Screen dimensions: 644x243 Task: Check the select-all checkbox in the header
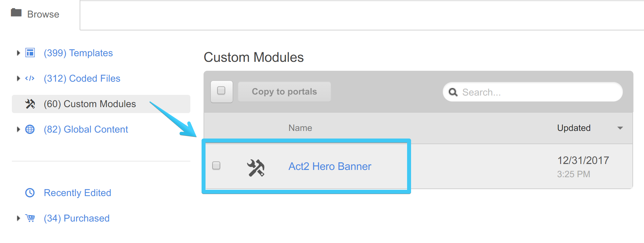click(x=221, y=92)
